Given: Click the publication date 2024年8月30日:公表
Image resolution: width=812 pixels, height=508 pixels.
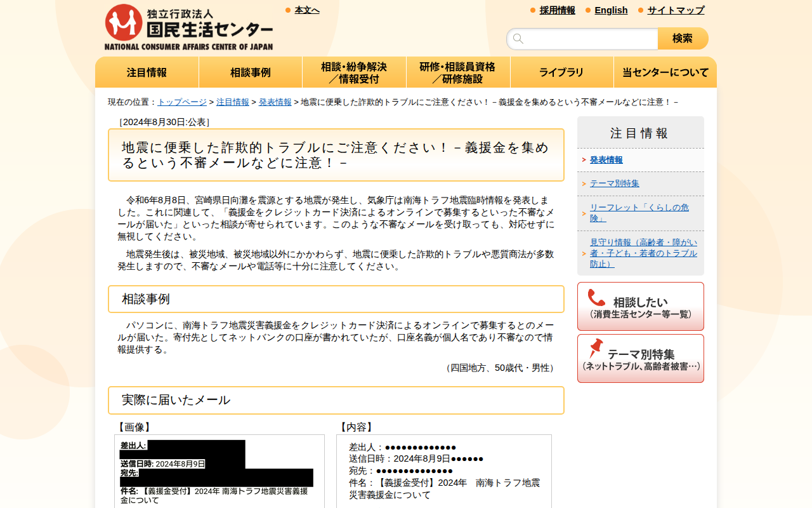Looking at the screenshot, I should pyautogui.click(x=164, y=122).
